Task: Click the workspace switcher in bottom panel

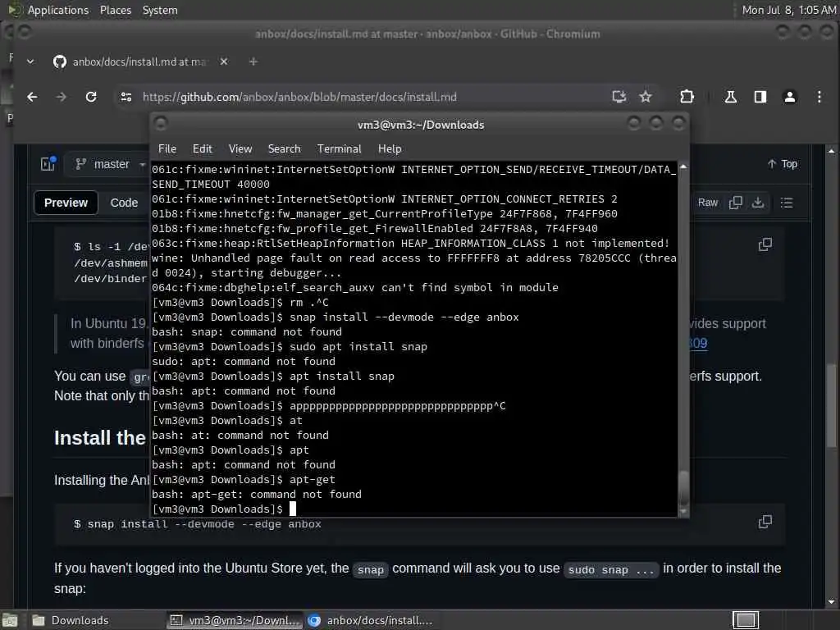Action: coord(746,620)
